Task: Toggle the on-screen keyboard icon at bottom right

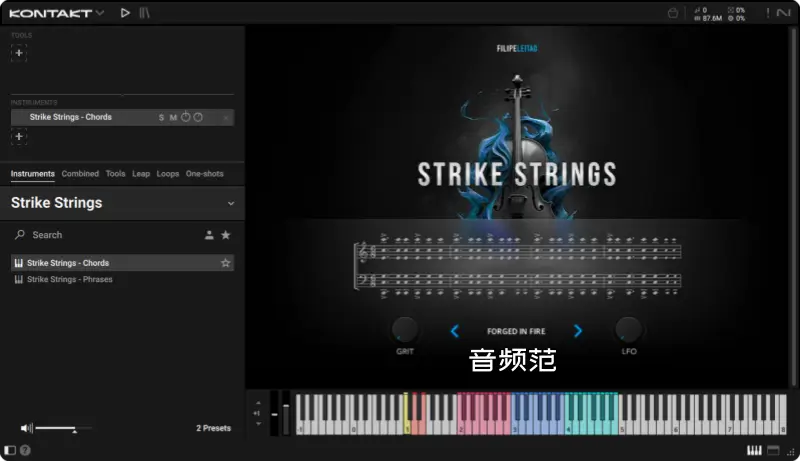Action: pos(754,450)
